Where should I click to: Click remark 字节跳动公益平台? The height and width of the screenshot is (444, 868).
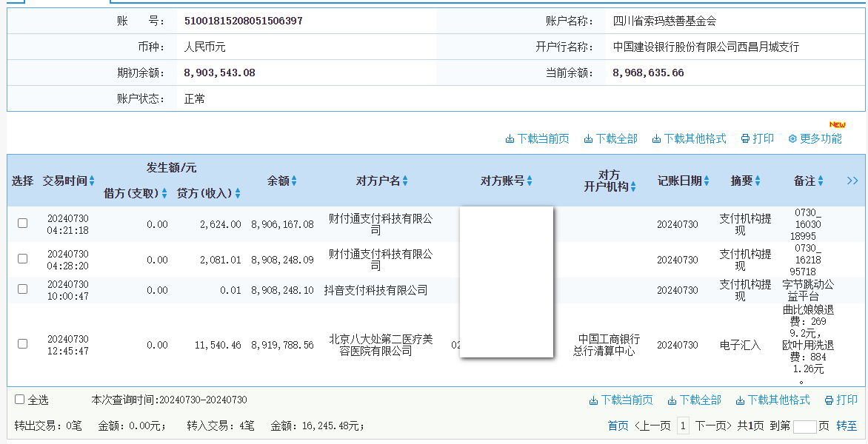coord(808,290)
